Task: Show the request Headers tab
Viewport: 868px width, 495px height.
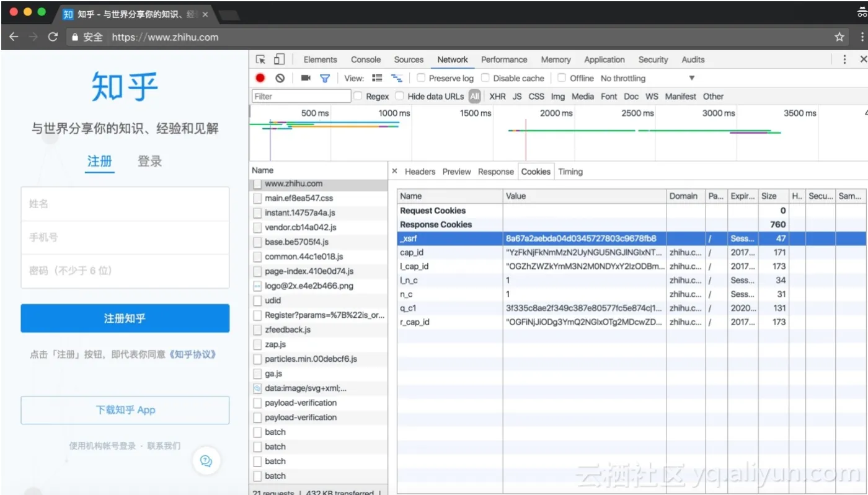Action: point(420,172)
